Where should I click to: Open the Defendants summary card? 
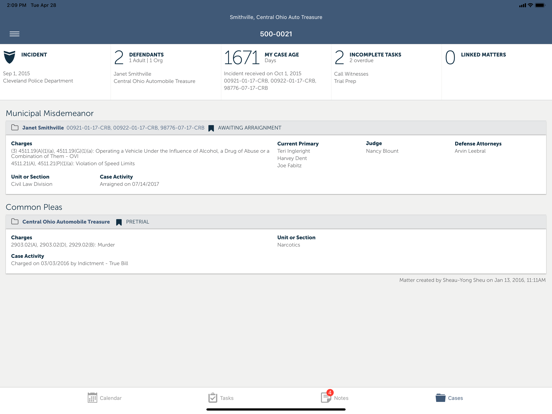point(166,72)
